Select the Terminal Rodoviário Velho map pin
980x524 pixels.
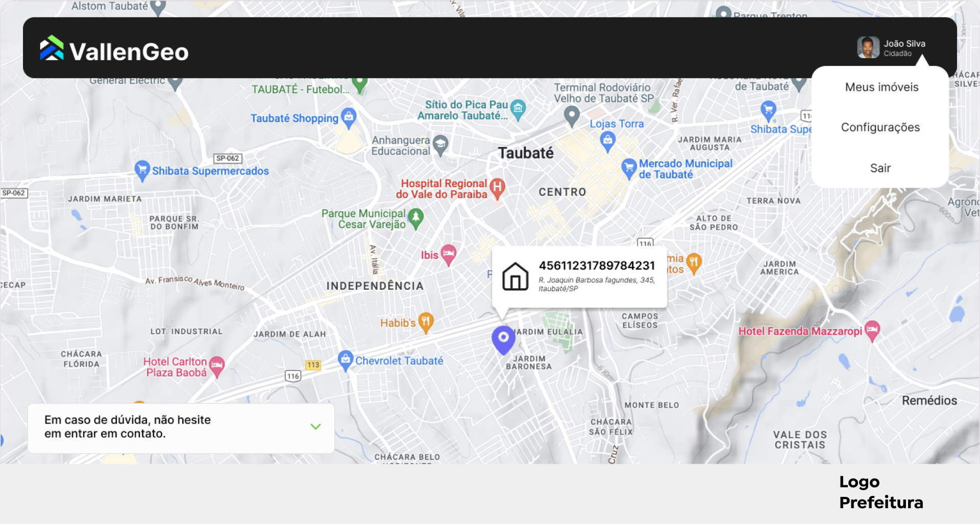pyautogui.click(x=572, y=115)
